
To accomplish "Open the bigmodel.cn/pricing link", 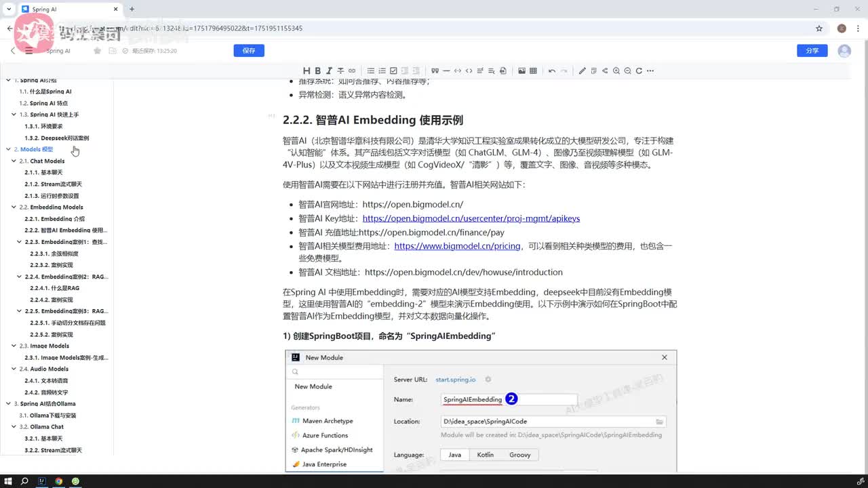I will click(457, 246).
